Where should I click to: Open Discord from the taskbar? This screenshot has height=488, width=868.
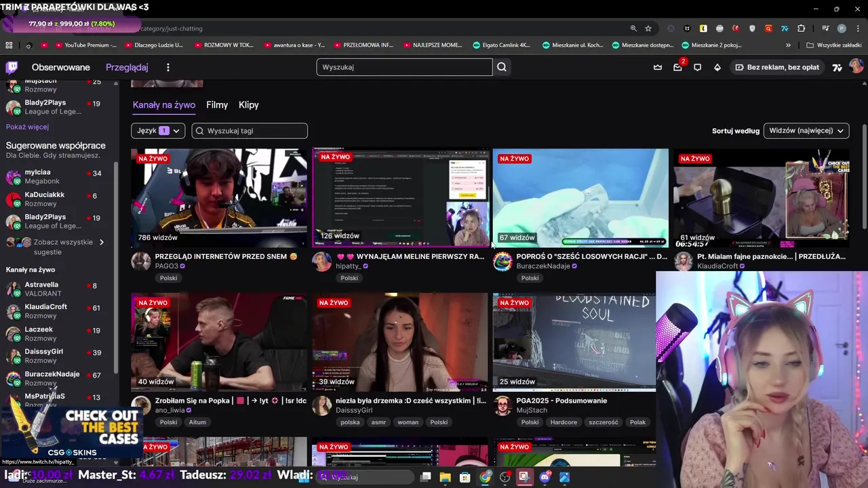545,477
